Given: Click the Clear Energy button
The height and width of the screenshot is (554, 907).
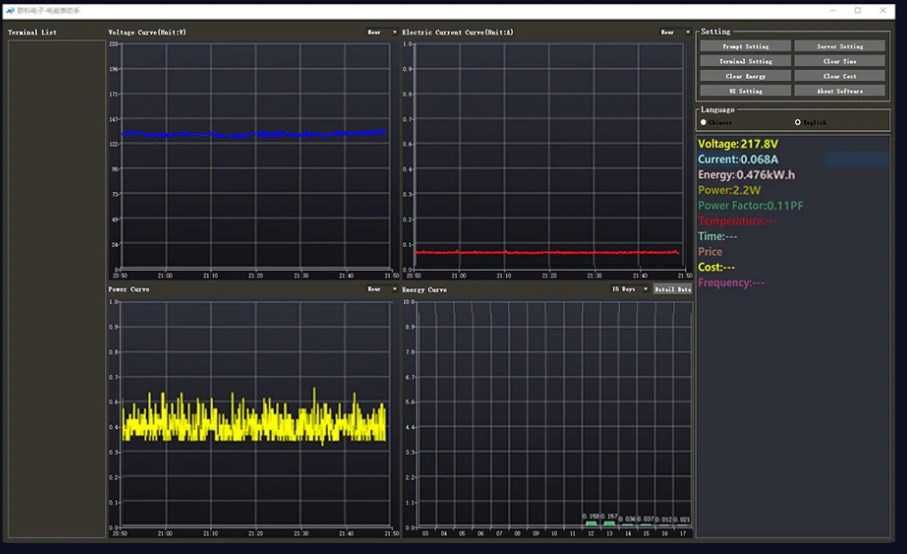Looking at the screenshot, I should click(x=745, y=76).
